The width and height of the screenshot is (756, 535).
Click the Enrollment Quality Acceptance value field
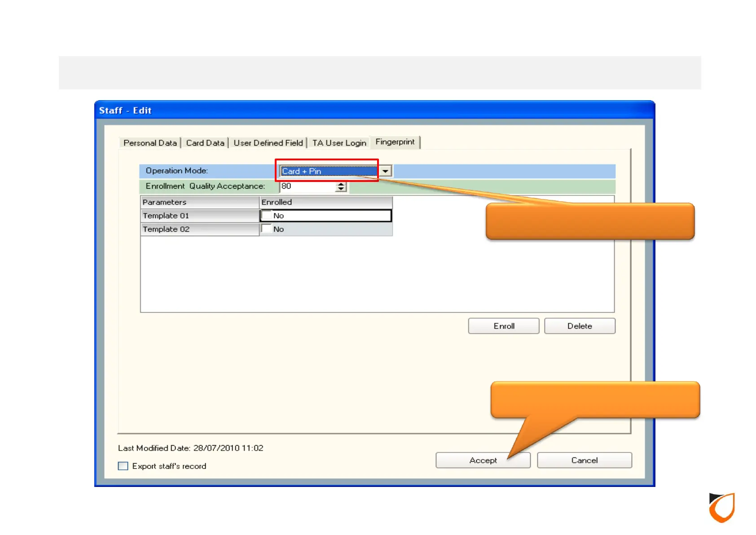[x=308, y=186]
